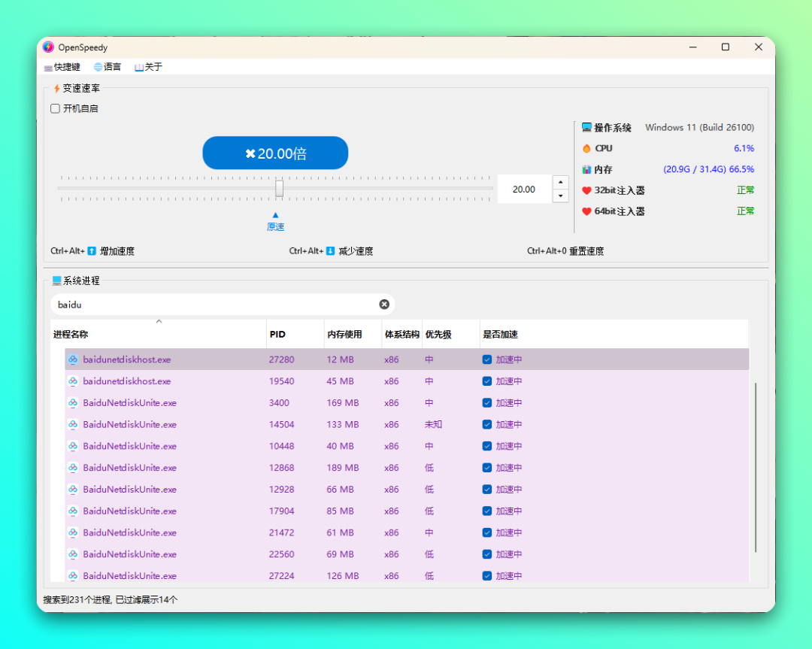
Task: Open the 快捷键 menu
Action: [62, 67]
